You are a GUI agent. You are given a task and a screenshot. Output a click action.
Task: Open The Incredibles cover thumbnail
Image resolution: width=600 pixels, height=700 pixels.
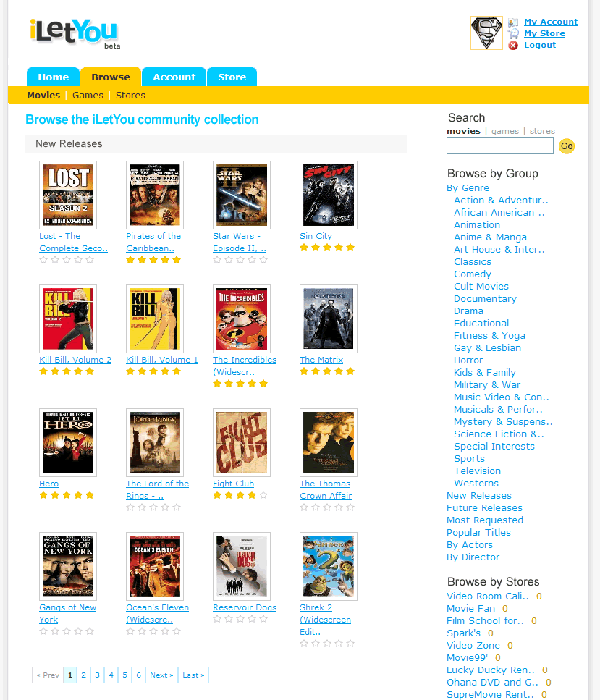(242, 319)
